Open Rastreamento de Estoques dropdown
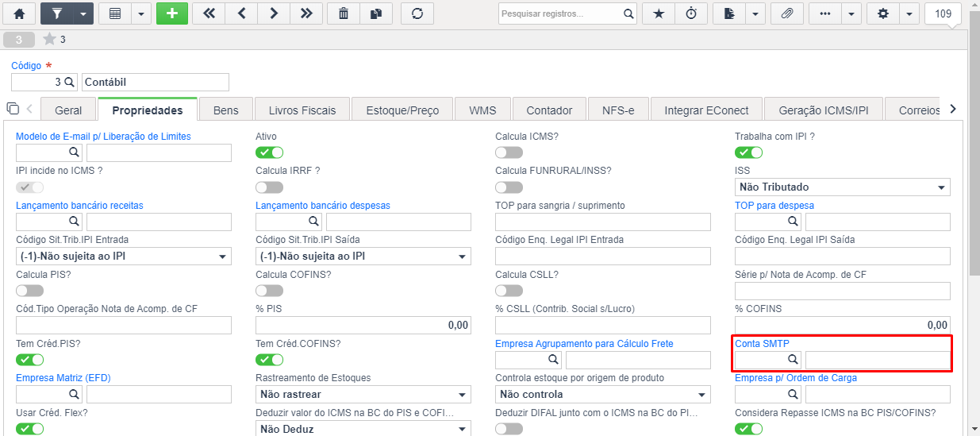 click(363, 394)
